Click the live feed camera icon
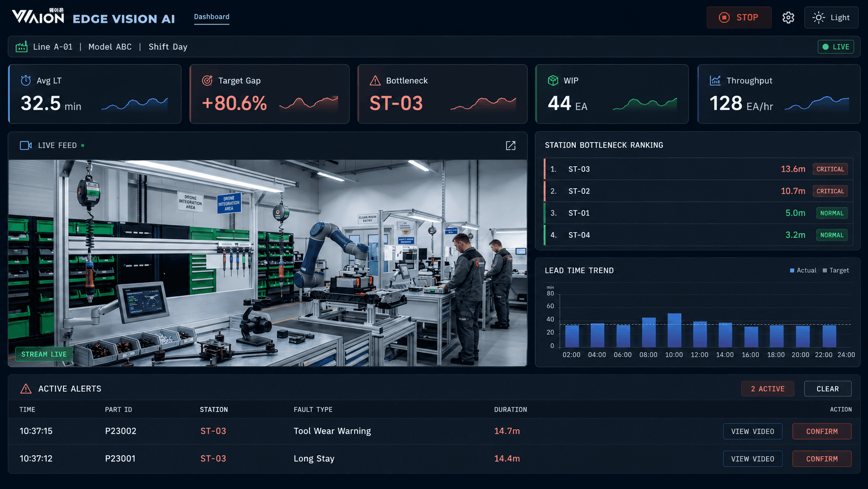This screenshot has width=868, height=489. (x=25, y=146)
